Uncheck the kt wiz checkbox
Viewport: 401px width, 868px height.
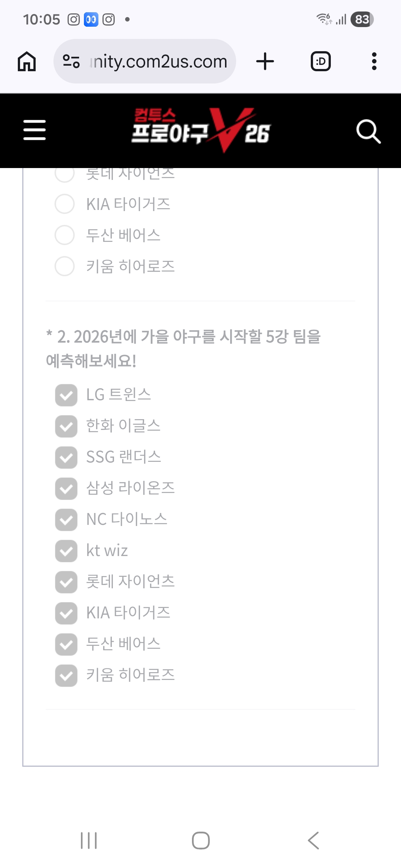[66, 551]
